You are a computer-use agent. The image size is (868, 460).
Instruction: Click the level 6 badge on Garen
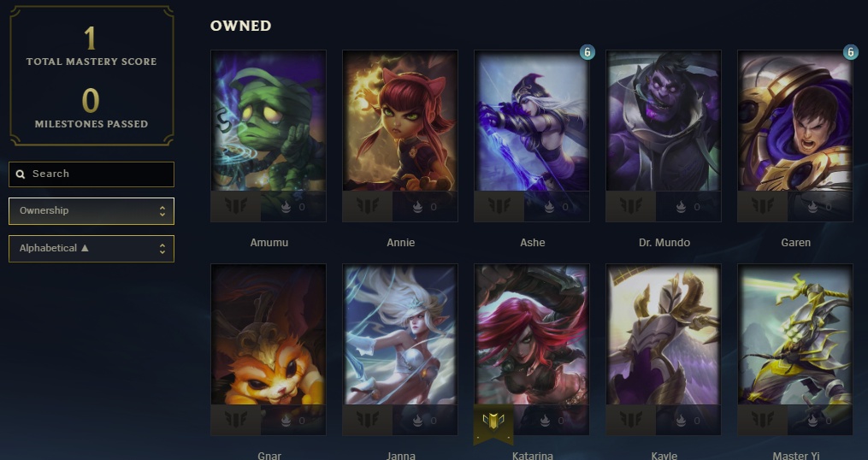click(850, 53)
